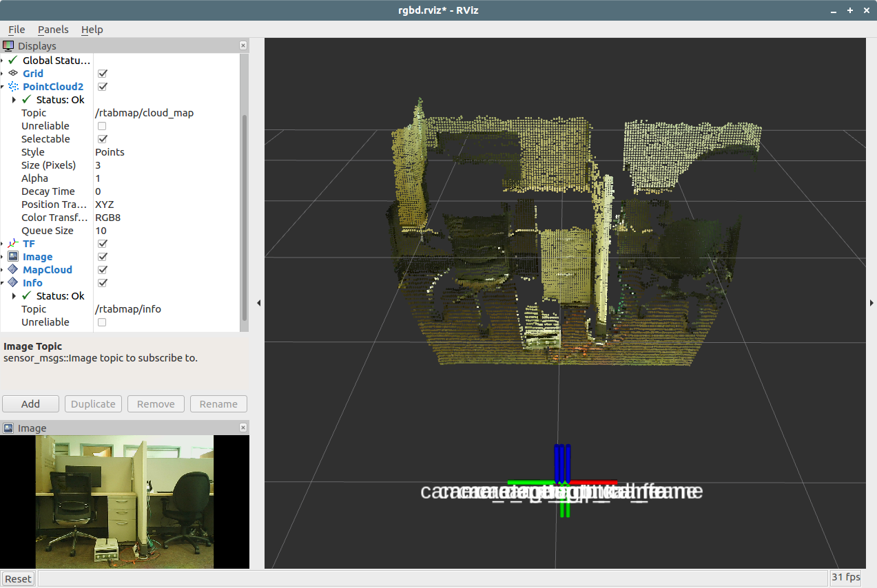The width and height of the screenshot is (877, 588).
Task: Enable Unreliable for PointCloud2
Action: [x=102, y=126]
